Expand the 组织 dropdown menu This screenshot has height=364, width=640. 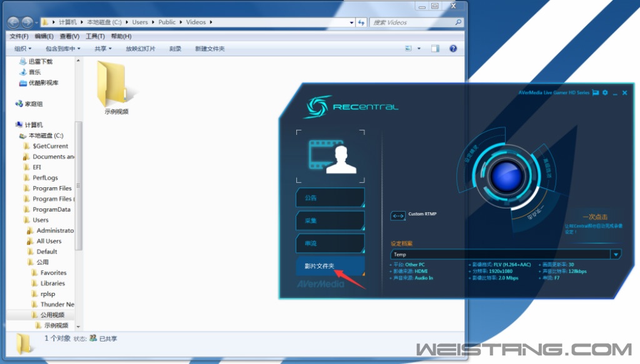click(x=23, y=49)
